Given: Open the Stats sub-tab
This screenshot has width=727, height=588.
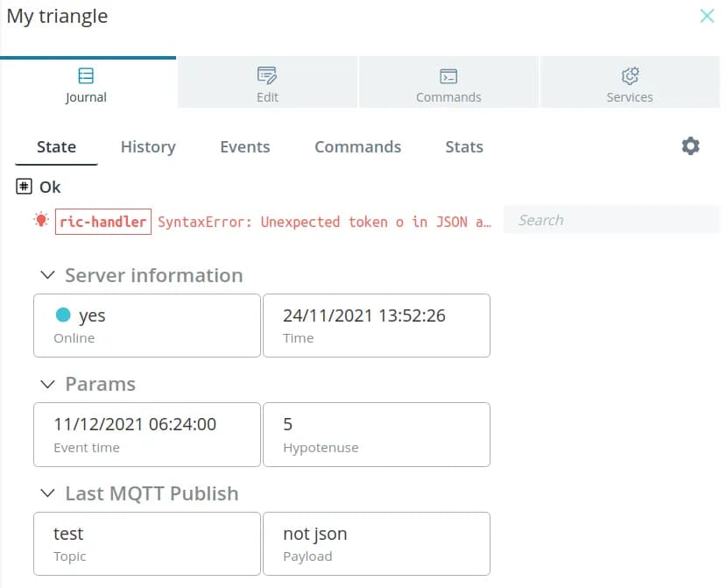Looking at the screenshot, I should click(463, 147).
